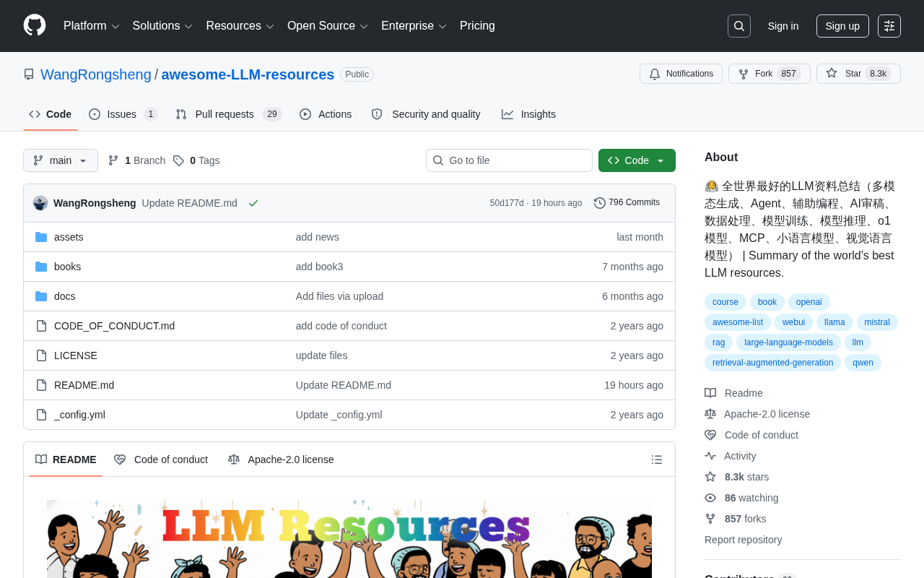This screenshot has height=578, width=924.
Task: Open the Insights tab
Action: [x=528, y=114]
